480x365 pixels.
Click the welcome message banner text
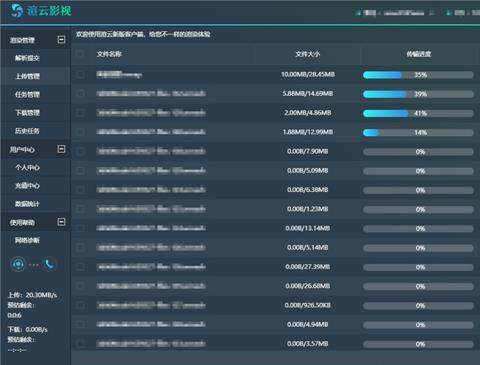pyautogui.click(x=143, y=34)
